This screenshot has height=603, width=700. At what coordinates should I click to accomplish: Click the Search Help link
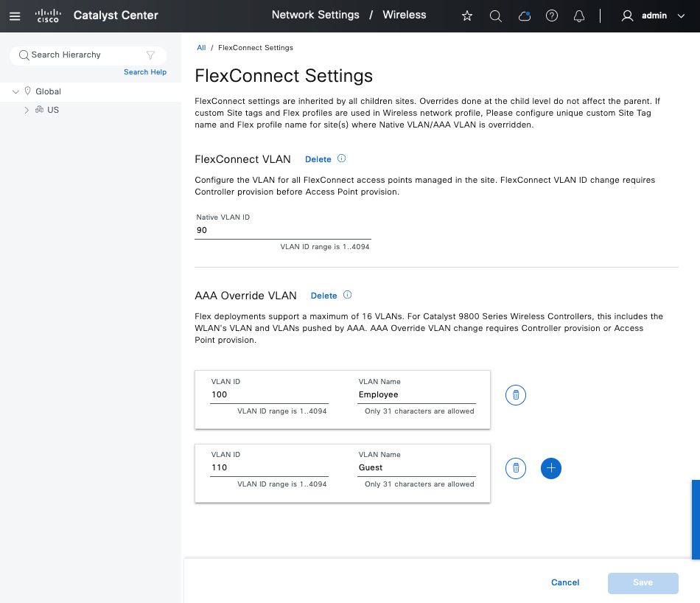(145, 72)
